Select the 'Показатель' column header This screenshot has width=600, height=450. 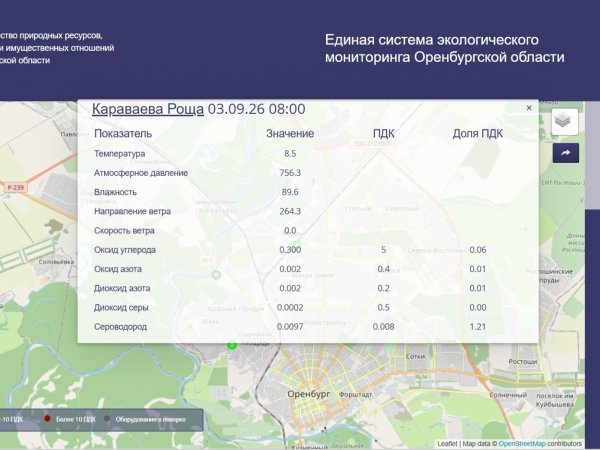(x=123, y=134)
